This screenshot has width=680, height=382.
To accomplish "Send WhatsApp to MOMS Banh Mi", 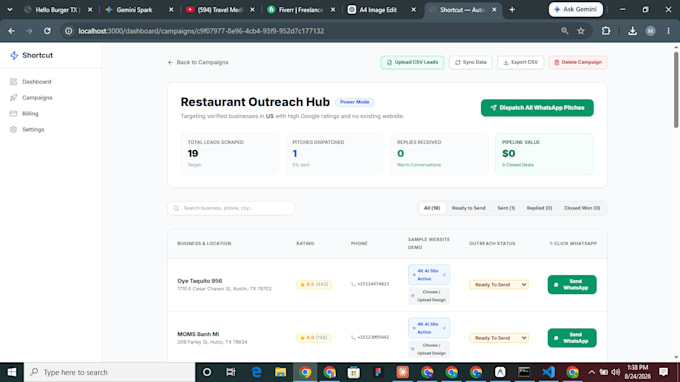I will click(x=572, y=338).
